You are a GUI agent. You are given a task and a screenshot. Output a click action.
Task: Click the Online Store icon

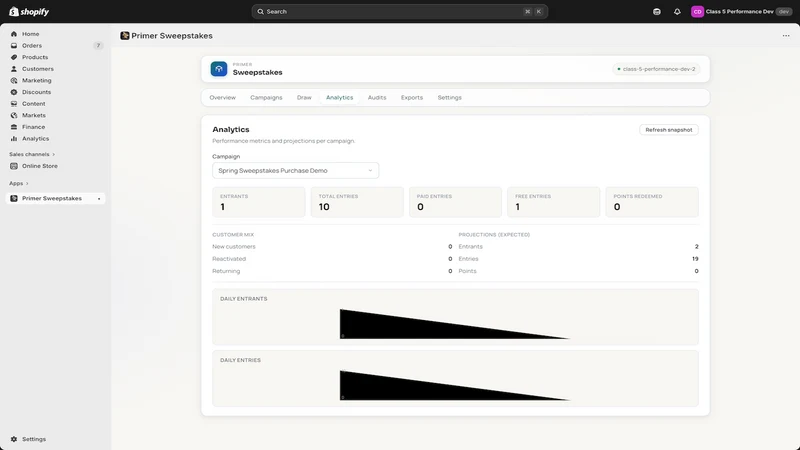pos(14,166)
